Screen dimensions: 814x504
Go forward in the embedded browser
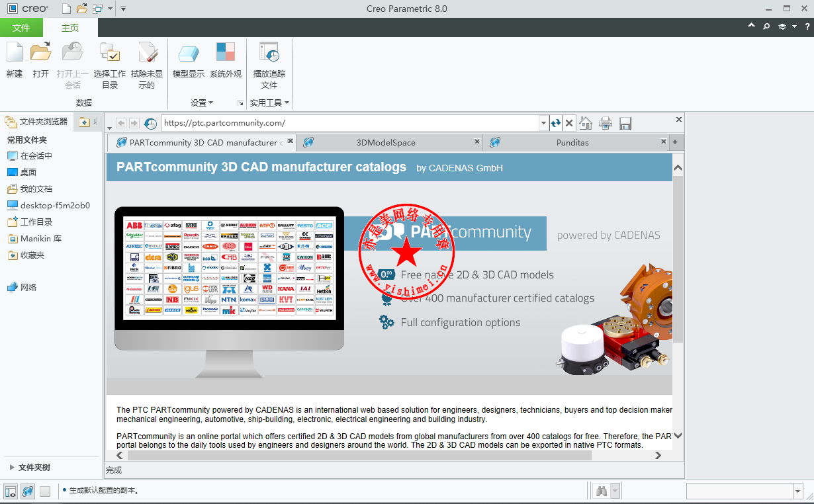click(x=134, y=123)
